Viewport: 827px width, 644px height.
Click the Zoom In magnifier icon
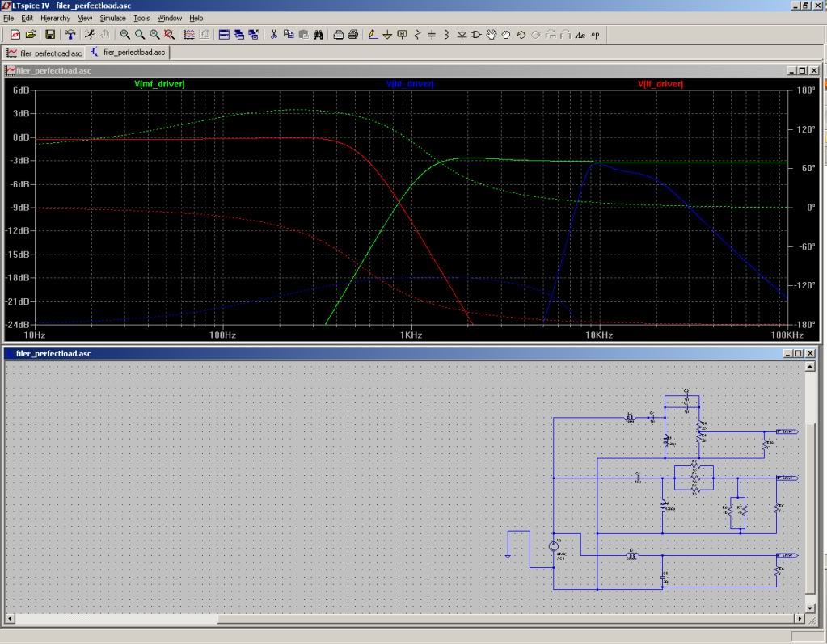pyautogui.click(x=125, y=35)
